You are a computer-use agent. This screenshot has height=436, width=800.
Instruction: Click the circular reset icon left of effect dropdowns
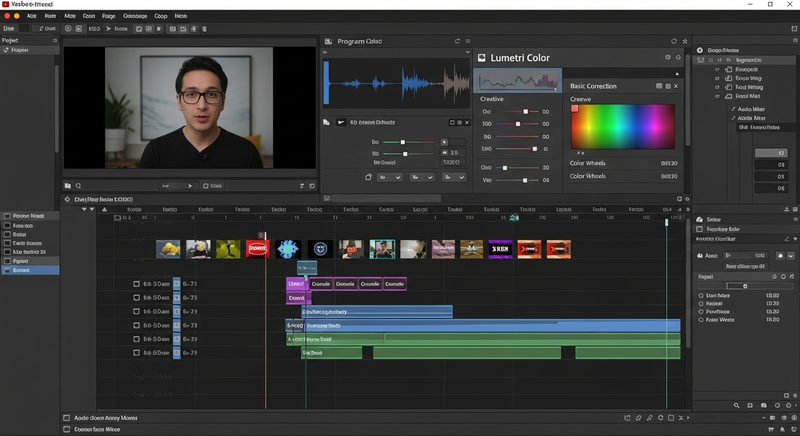tap(368, 177)
